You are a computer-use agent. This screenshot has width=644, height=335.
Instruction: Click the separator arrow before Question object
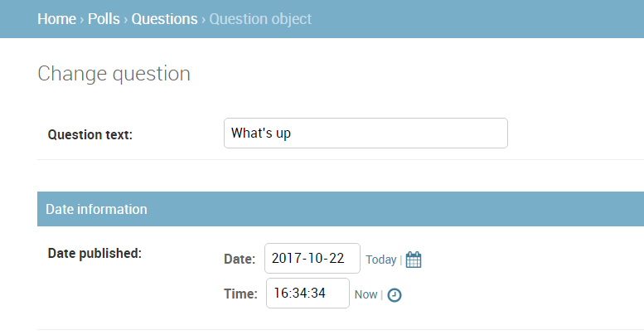203,19
